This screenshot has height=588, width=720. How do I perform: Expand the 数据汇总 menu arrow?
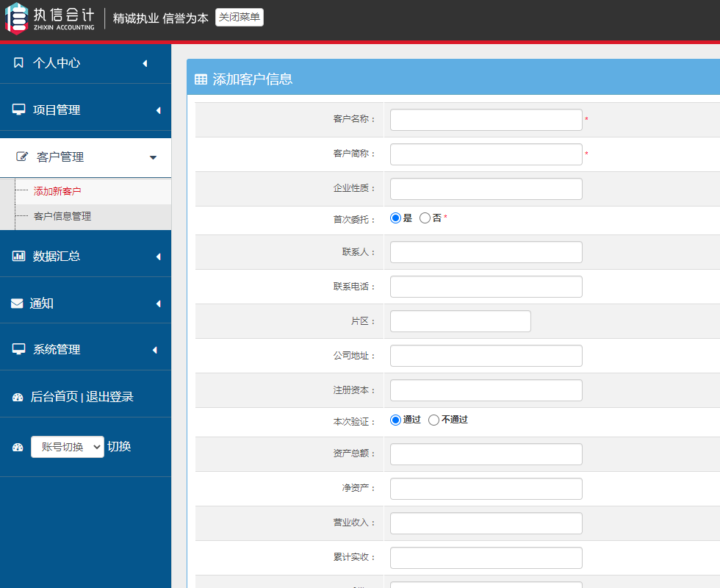click(x=159, y=257)
